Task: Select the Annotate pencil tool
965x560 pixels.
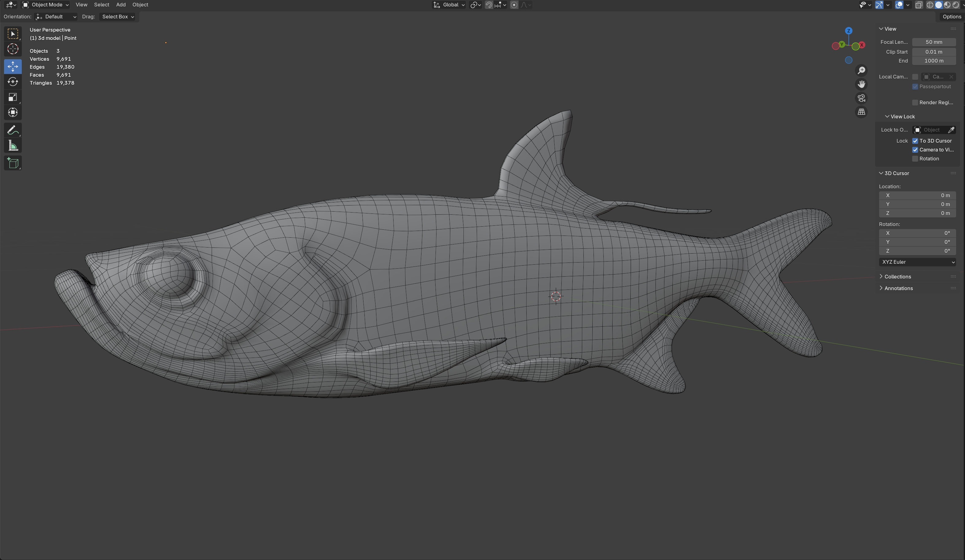Action: [x=13, y=130]
